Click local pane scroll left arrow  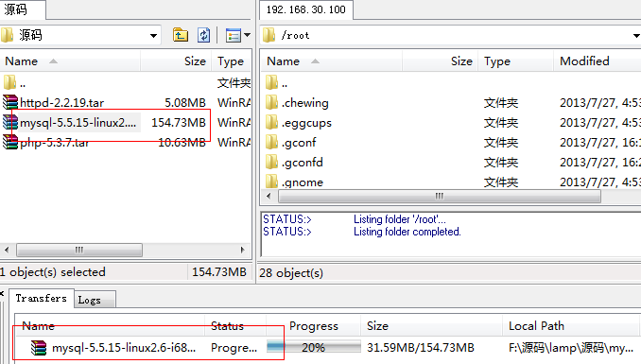pyautogui.click(x=7, y=250)
